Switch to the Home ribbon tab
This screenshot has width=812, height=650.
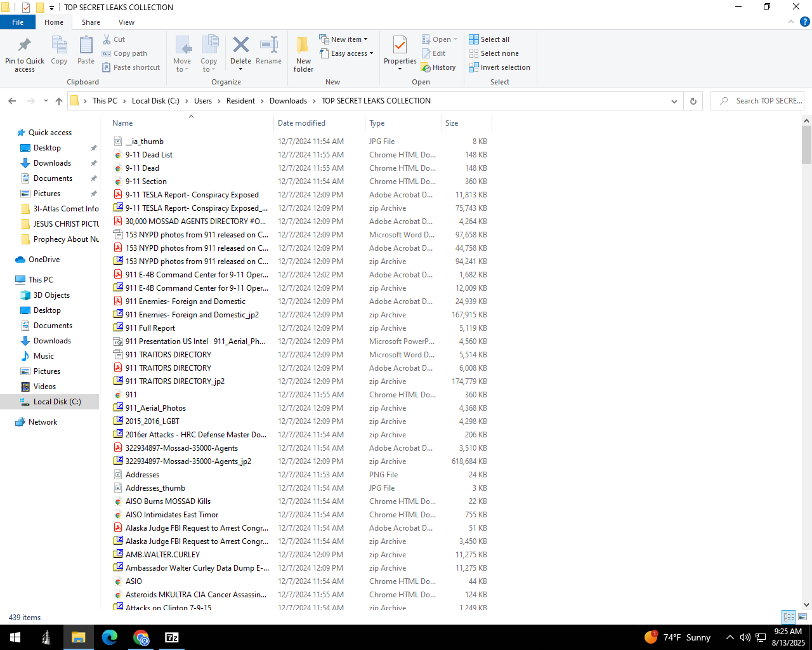pyautogui.click(x=54, y=22)
